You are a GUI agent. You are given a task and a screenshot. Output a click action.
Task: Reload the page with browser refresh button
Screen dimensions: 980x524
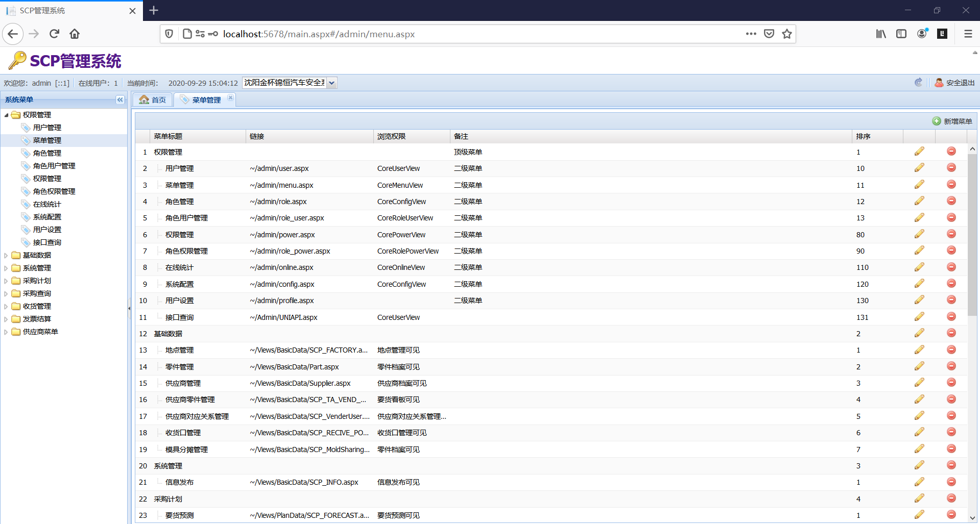(54, 34)
